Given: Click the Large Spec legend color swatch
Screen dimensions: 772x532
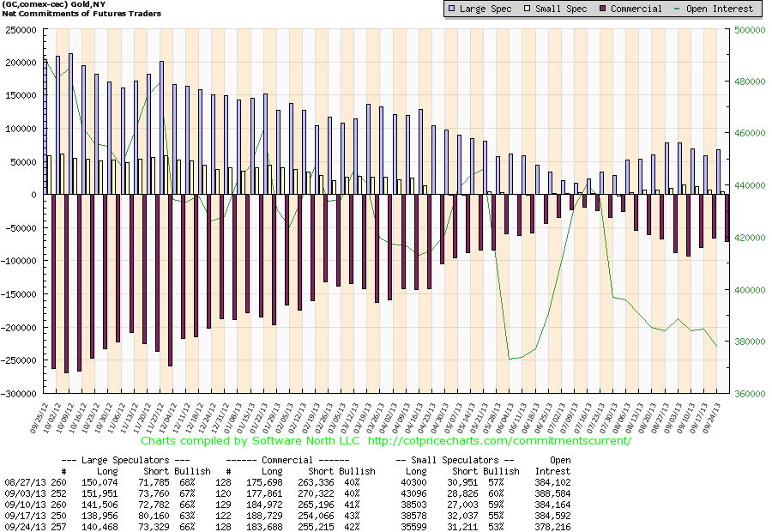Looking at the screenshot, I should (451, 9).
